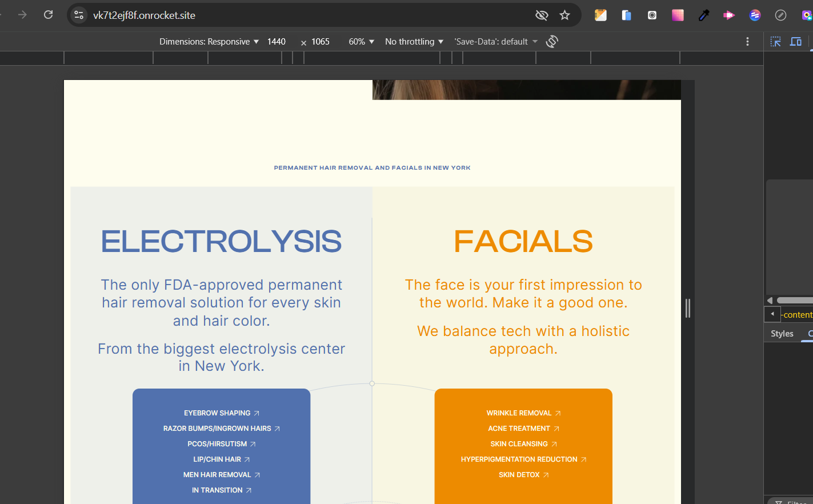Screen dimensions: 813x504
Task: Click the ELECTROLYSIS heading
Action: coord(222,241)
